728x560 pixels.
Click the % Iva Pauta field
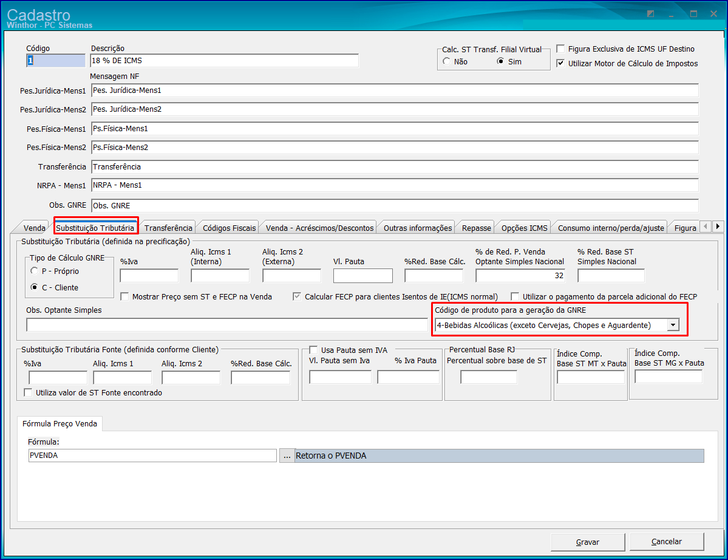coord(408,377)
